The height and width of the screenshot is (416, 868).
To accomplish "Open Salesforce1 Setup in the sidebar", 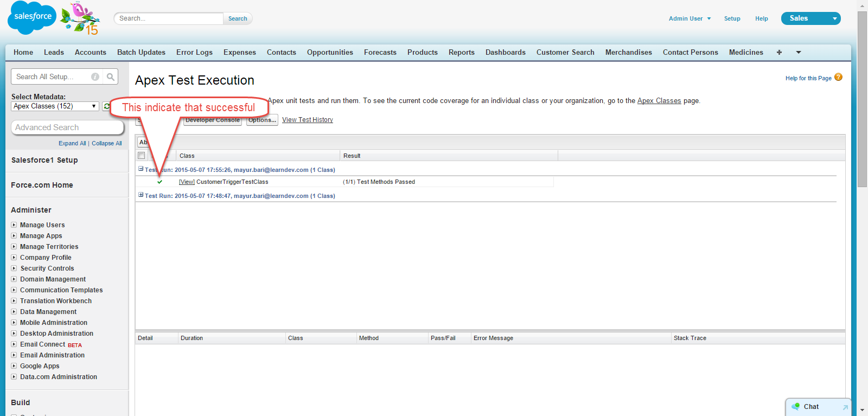I will point(44,160).
